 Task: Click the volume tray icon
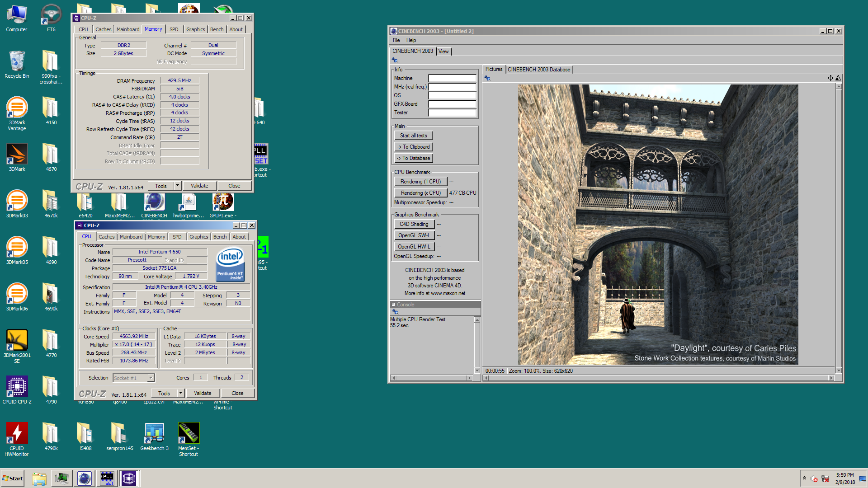pos(814,479)
